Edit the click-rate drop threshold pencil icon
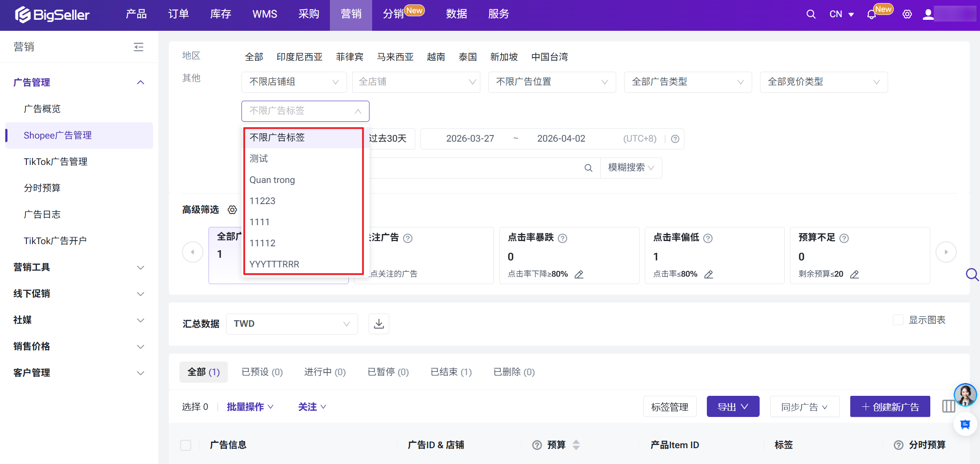Viewport: 980px width, 464px height. click(x=579, y=274)
